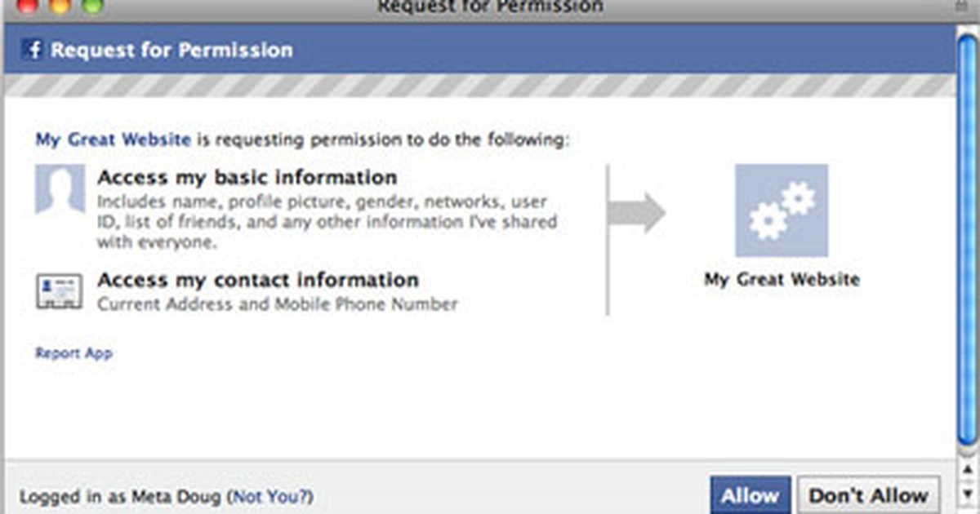Click the Facebook logo in the header

tap(33, 50)
